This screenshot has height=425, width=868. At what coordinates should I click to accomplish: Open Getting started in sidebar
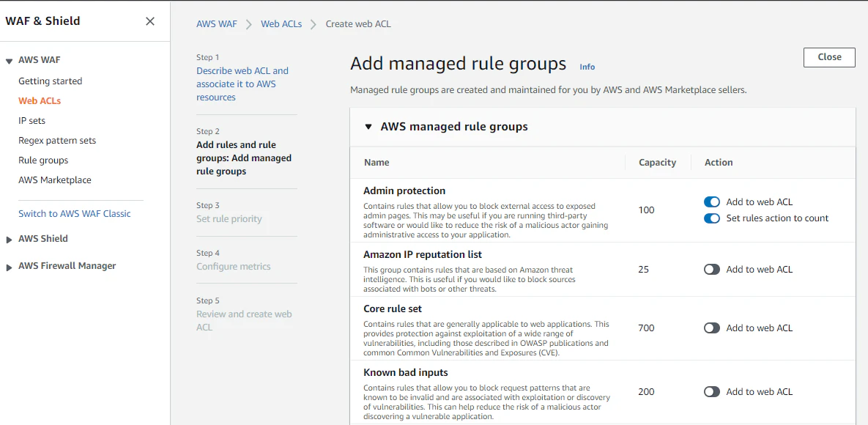pos(51,81)
